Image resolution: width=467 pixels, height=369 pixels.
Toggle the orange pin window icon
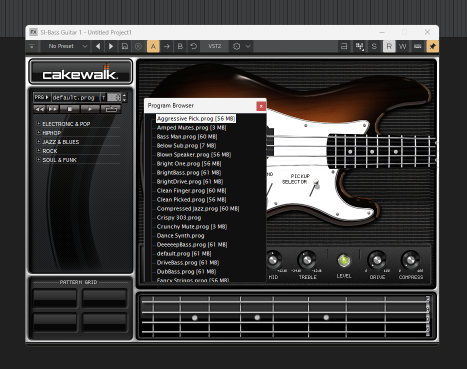click(x=432, y=46)
